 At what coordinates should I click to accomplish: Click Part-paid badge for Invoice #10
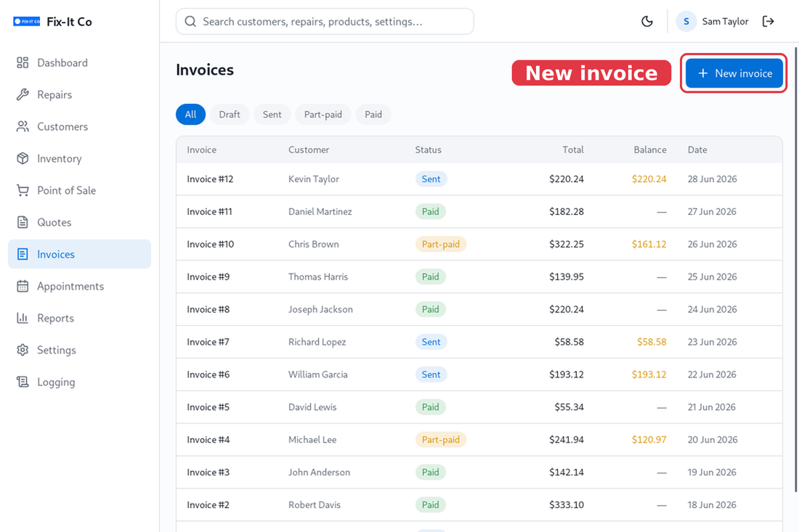coord(441,245)
